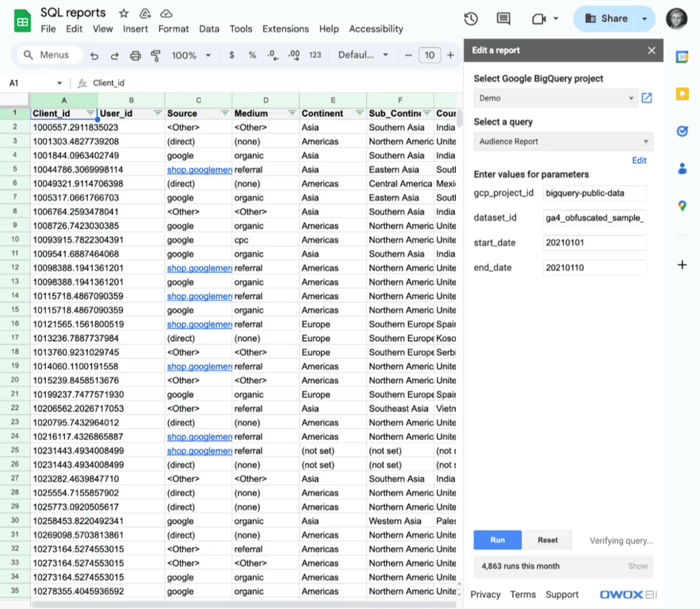
Task: Click the blue Run button
Action: (x=497, y=540)
